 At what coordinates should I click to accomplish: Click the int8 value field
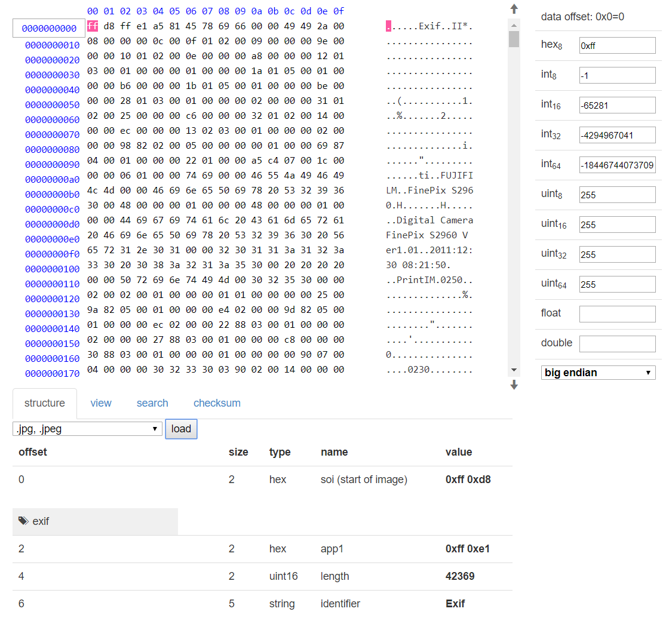(617, 75)
